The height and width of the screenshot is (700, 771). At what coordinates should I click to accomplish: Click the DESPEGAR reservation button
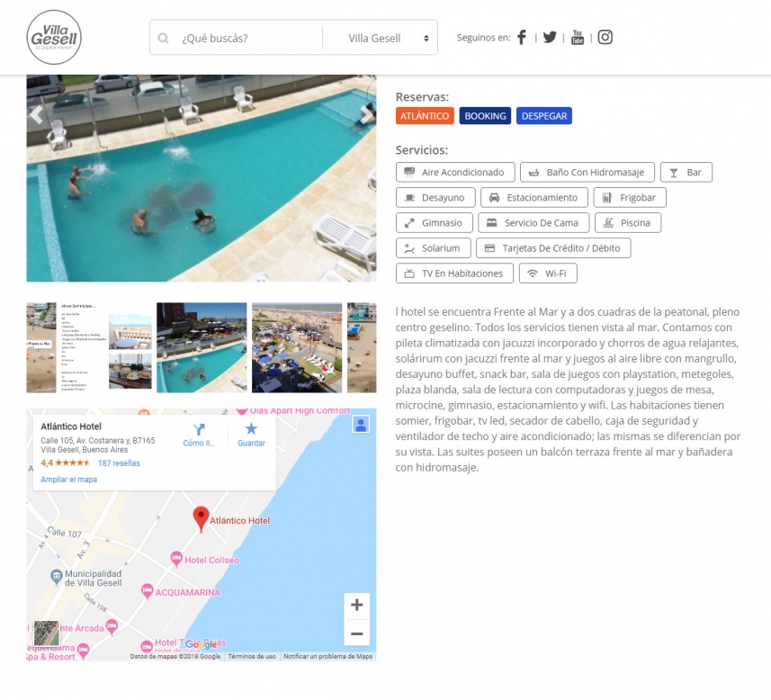coord(544,116)
